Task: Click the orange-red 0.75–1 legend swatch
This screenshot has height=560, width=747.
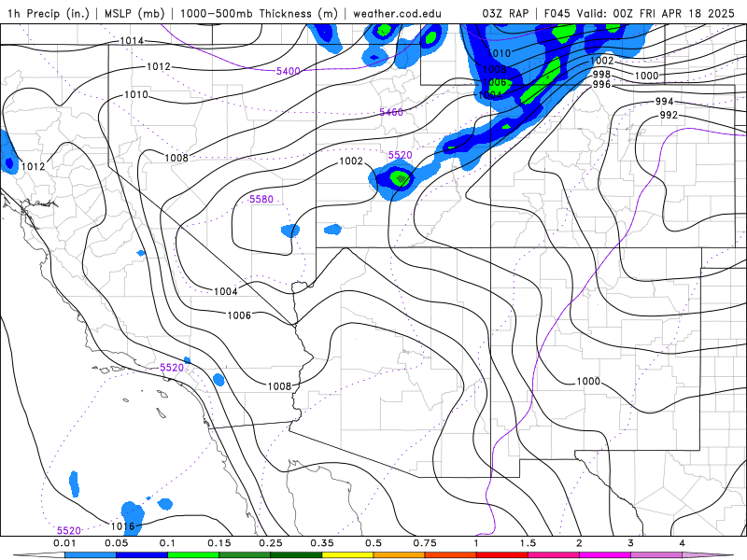Action: [x=451, y=555]
